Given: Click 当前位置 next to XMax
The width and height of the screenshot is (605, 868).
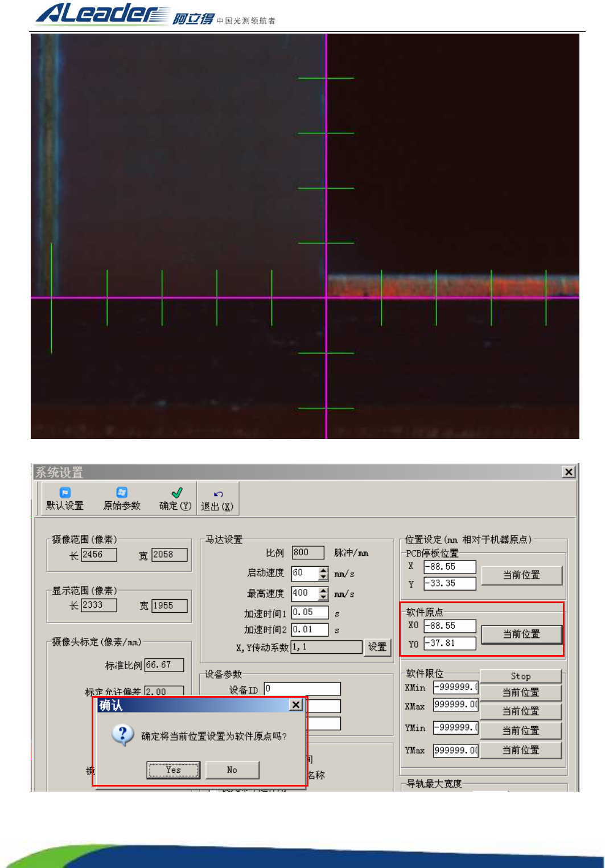Looking at the screenshot, I should (x=521, y=711).
